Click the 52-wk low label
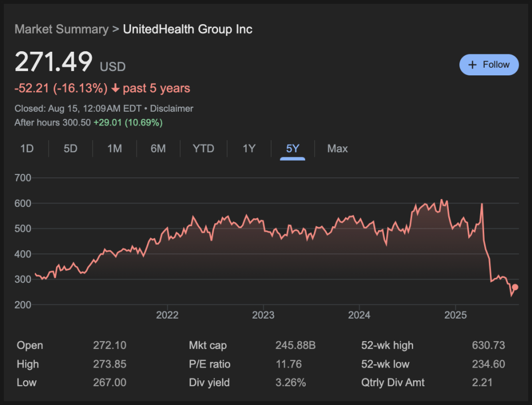Screen dimensions: 532x405 (386, 364)
